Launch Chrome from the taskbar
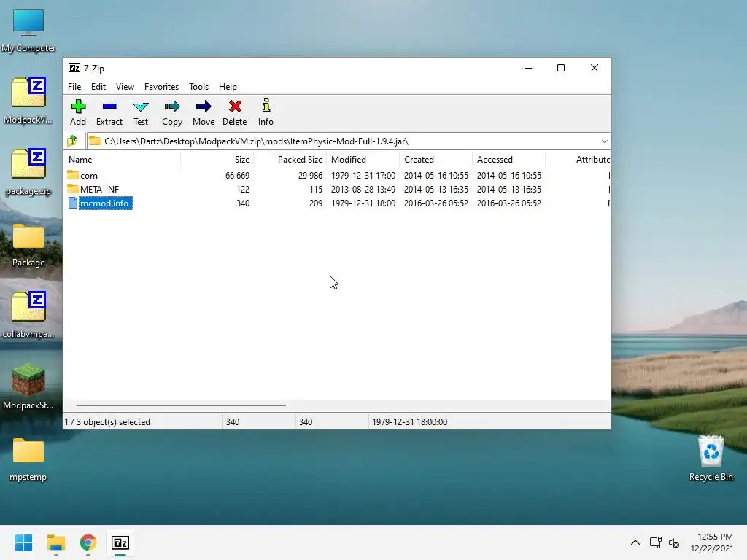Viewport: 747px width, 560px height. pyautogui.click(x=88, y=542)
